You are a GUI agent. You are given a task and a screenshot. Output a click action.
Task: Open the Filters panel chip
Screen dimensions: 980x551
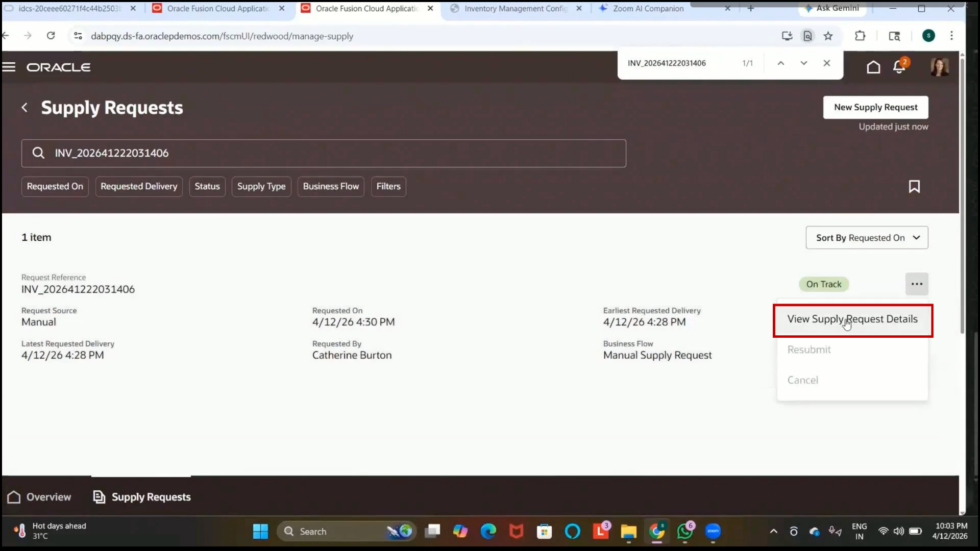pyautogui.click(x=388, y=187)
